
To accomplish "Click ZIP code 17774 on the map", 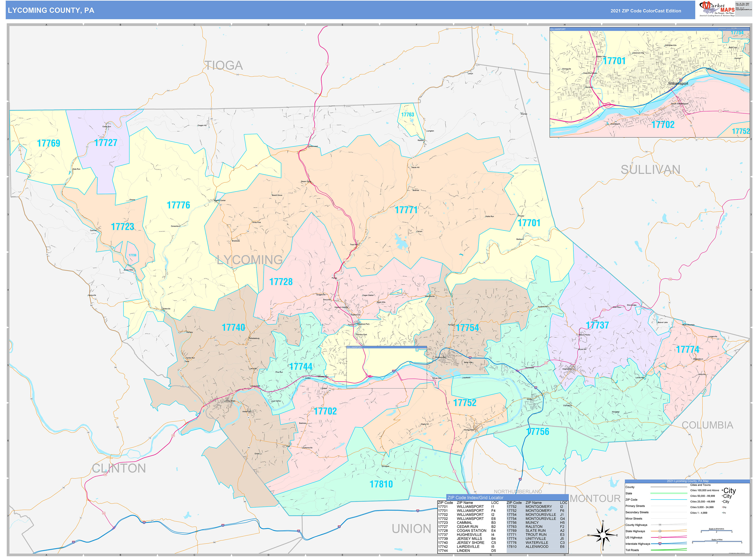I will click(x=687, y=349).
